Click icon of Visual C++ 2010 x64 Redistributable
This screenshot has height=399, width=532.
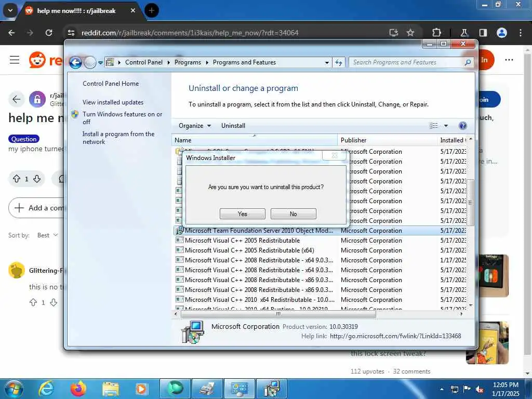[x=179, y=300]
